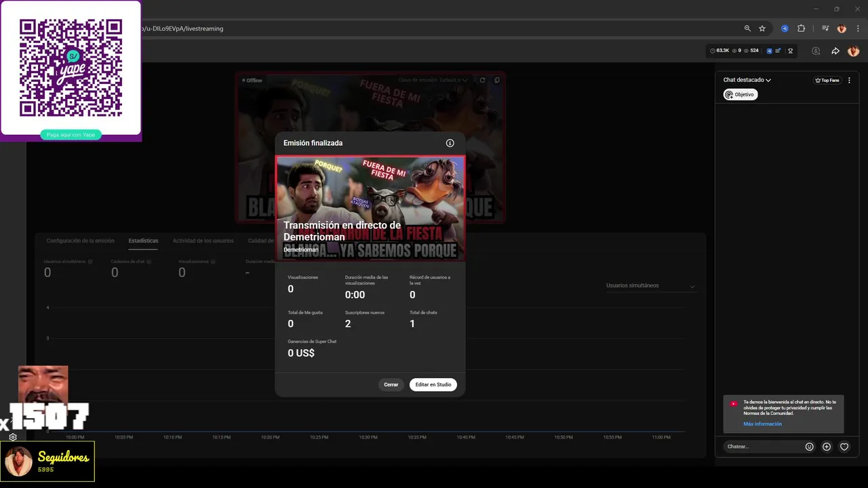Click the Suscriptores nuevos value 2
Viewport: 868px width, 488px height.
point(348,324)
